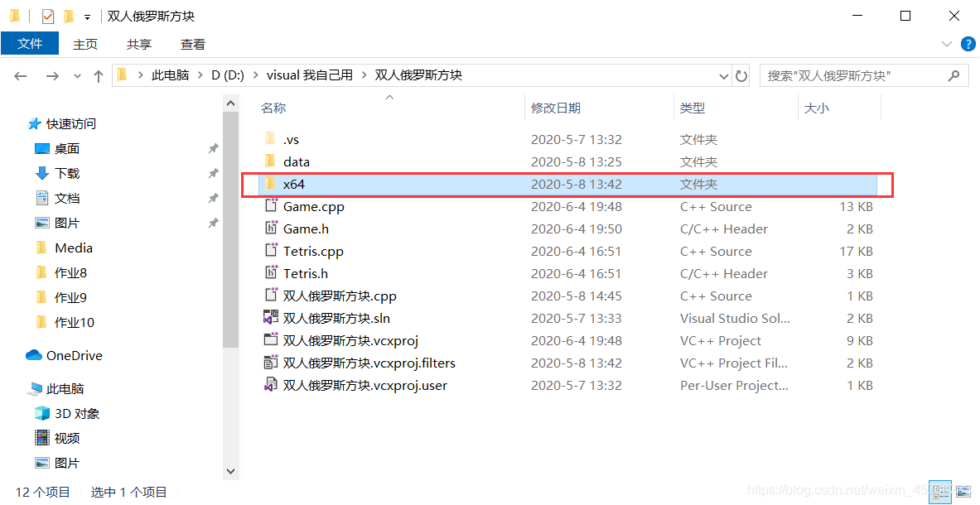
Task: Switch to the 共享 ribbon tab
Action: coord(138,45)
